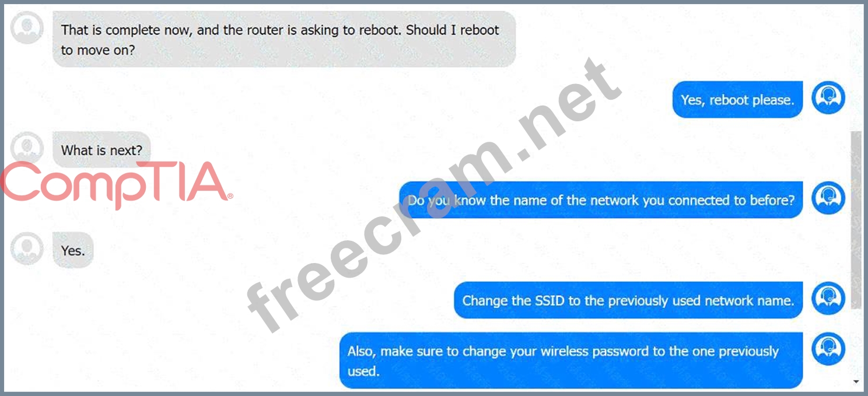
Task: Click the agent avatar beside wireless password message
Action: click(828, 349)
